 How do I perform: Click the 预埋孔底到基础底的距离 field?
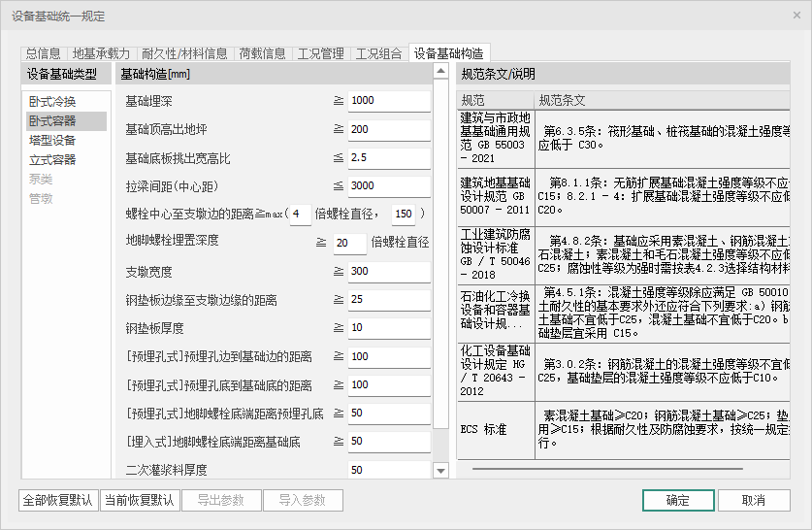(x=389, y=385)
